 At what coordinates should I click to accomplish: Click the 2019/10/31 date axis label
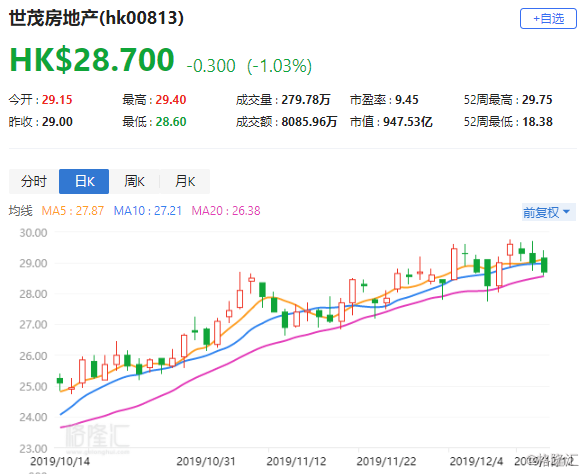tap(206, 461)
